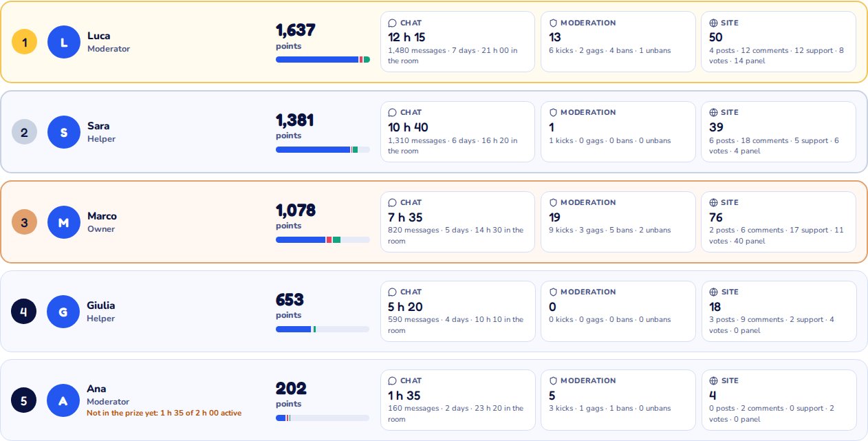
Task: Click the globe site icon in Sara's row
Action: coord(713,112)
